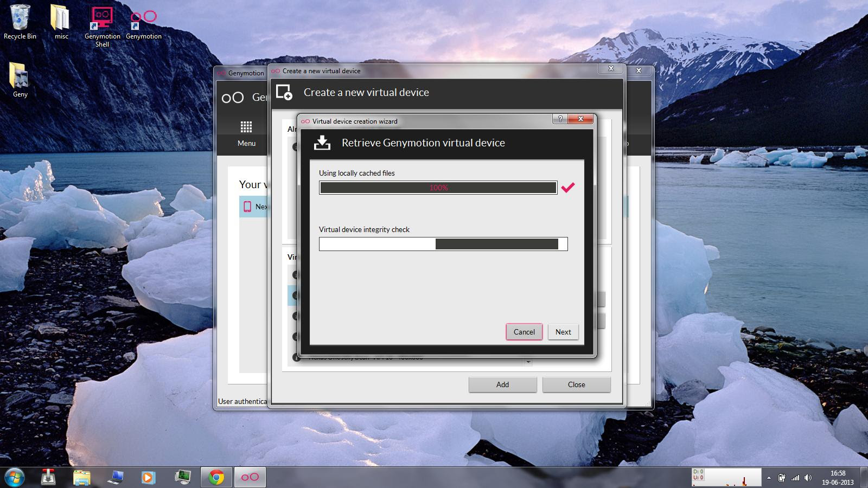The height and width of the screenshot is (488, 868).
Task: Click the 'Virtual device integrity check' label
Action: [364, 229]
